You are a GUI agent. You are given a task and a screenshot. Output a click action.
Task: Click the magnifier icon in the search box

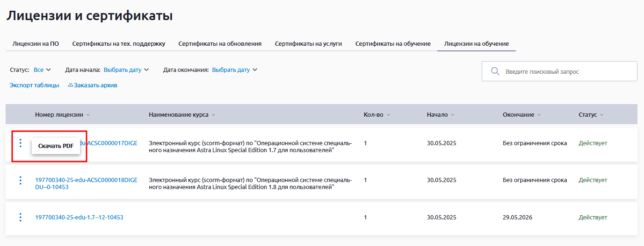(x=495, y=71)
